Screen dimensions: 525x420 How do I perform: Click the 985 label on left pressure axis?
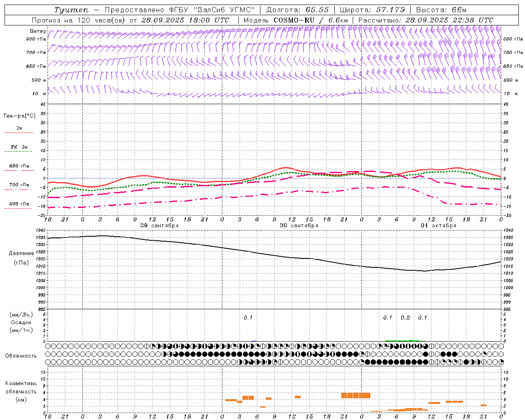[42, 309]
